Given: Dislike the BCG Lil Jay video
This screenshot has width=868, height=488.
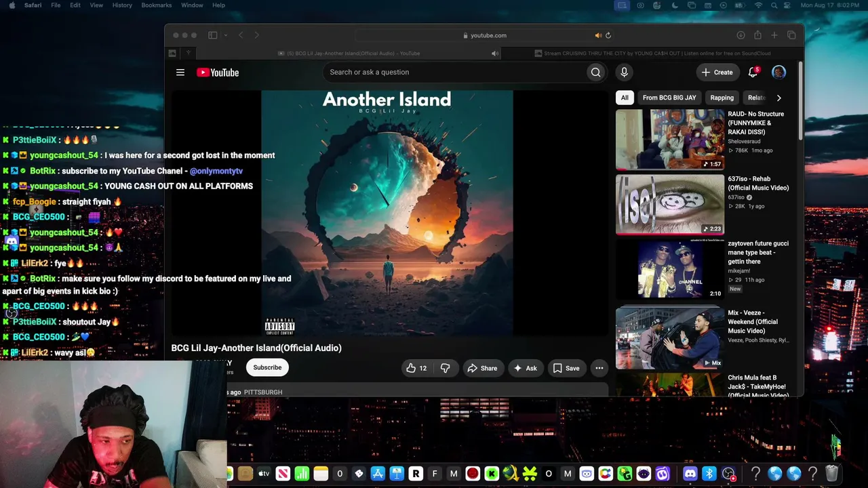Looking at the screenshot, I should pyautogui.click(x=446, y=368).
